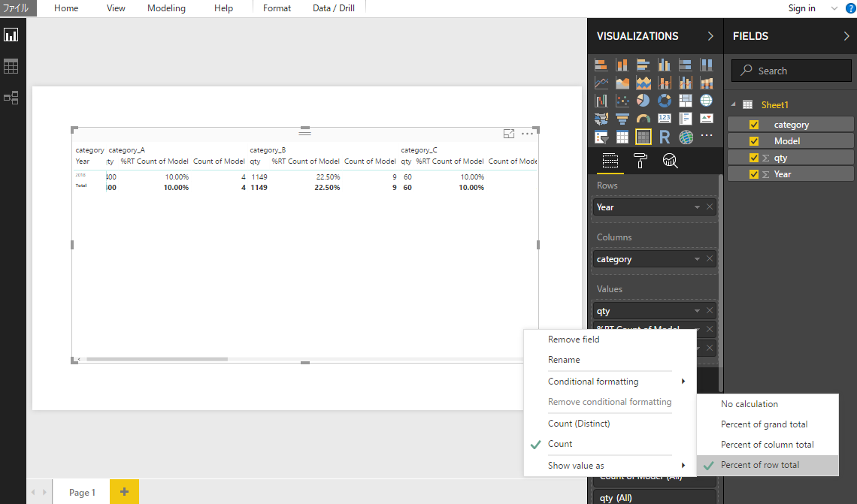Image resolution: width=857 pixels, height=504 pixels.
Task: Click Remove field in context menu
Action: (x=574, y=339)
